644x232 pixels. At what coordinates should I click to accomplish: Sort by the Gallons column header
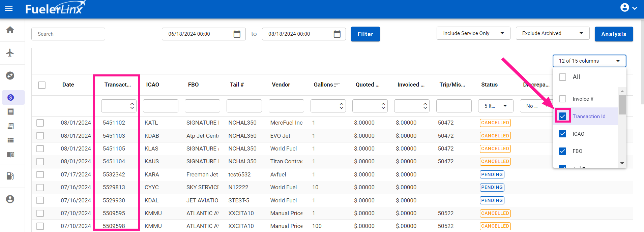(323, 85)
